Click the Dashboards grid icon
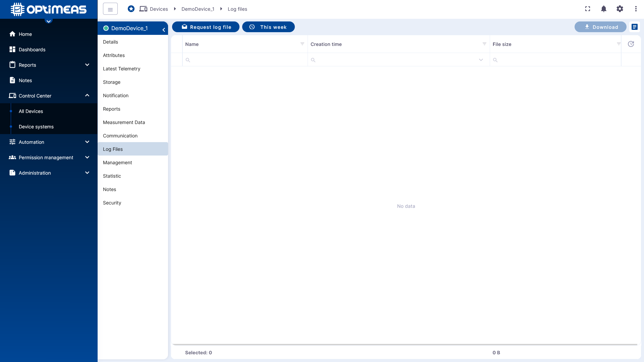 point(12,49)
